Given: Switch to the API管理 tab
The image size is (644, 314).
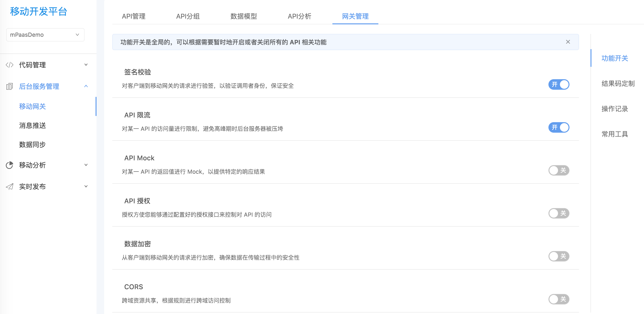Looking at the screenshot, I should [x=134, y=16].
